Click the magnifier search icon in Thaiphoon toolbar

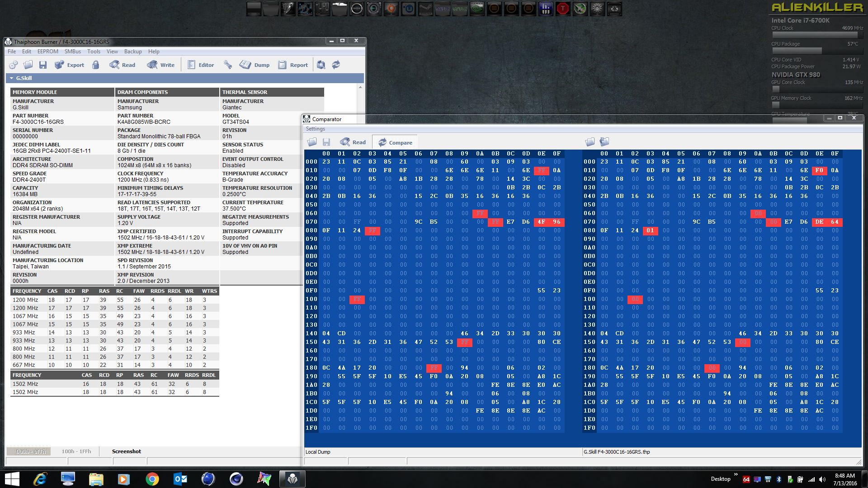coord(321,65)
